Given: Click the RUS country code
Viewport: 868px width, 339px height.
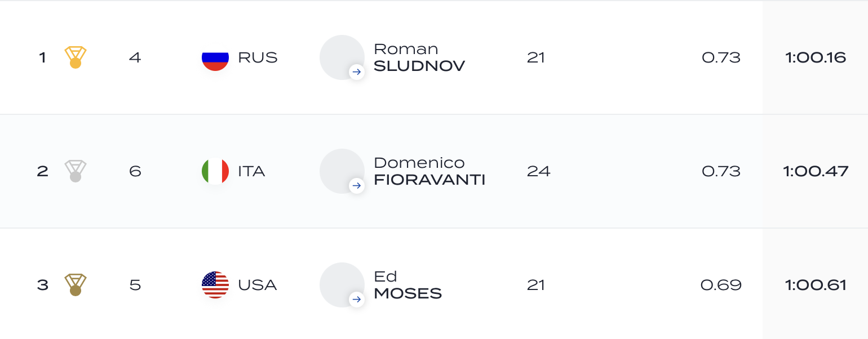Looking at the screenshot, I should click(258, 58).
